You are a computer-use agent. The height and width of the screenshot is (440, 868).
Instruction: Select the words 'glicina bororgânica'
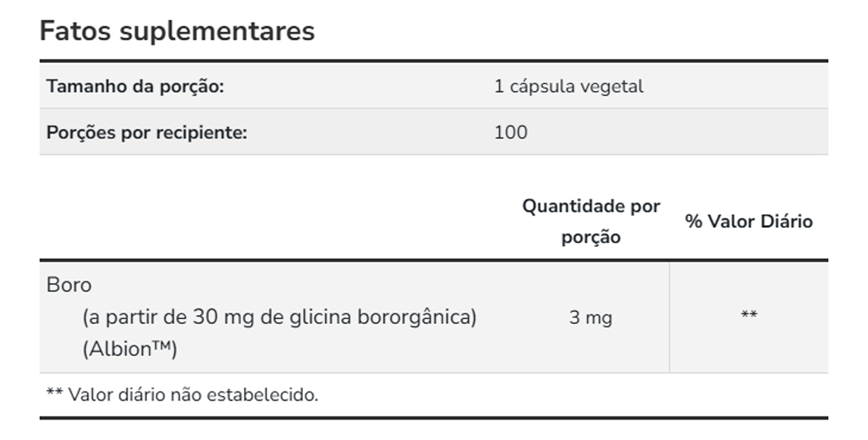click(x=381, y=317)
